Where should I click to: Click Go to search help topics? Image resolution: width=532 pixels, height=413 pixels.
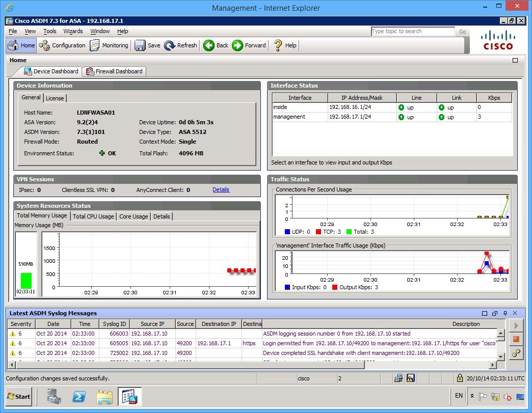pos(462,31)
